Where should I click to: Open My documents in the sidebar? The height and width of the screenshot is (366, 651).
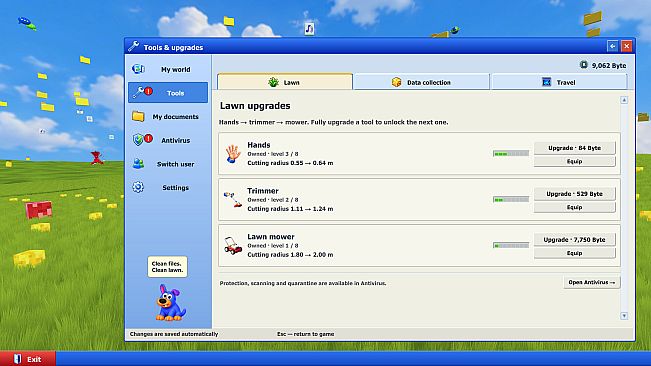[168, 117]
